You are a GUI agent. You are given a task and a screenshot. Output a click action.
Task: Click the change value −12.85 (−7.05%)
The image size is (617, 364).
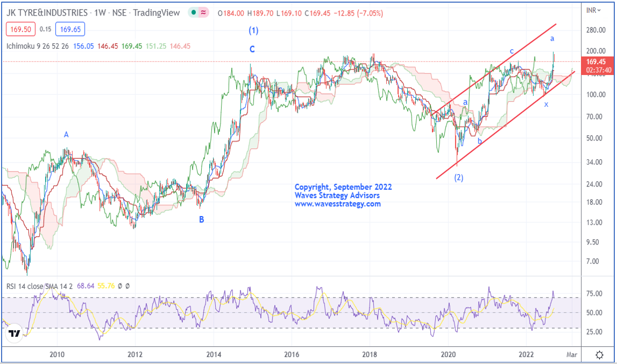tap(358, 13)
